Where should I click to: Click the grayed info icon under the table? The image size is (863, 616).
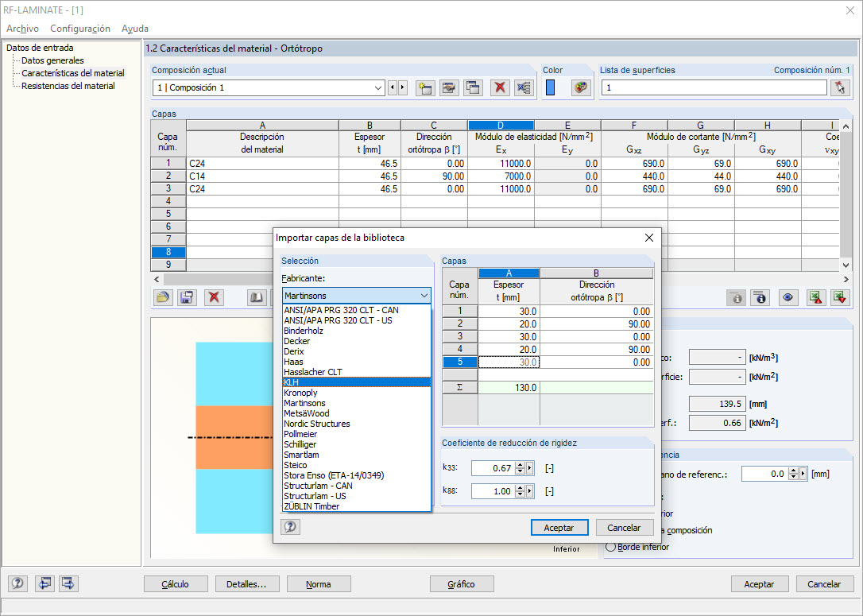[737, 298]
